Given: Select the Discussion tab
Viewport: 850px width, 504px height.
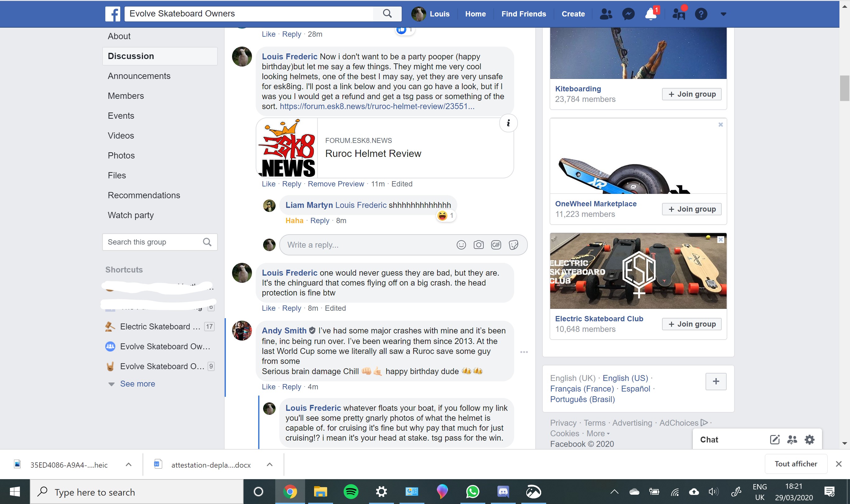Looking at the screenshot, I should pyautogui.click(x=160, y=56).
